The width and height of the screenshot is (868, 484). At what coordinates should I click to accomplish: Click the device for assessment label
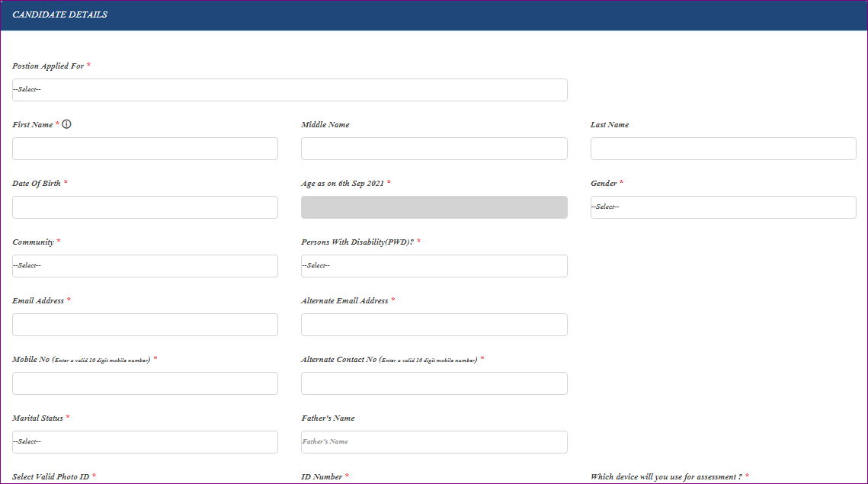pyautogui.click(x=665, y=476)
